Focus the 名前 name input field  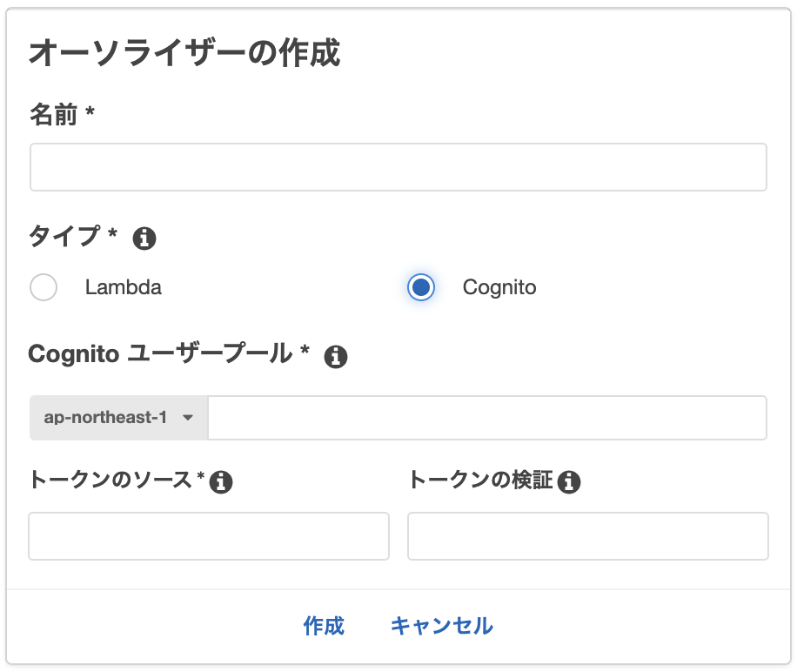coord(398,166)
